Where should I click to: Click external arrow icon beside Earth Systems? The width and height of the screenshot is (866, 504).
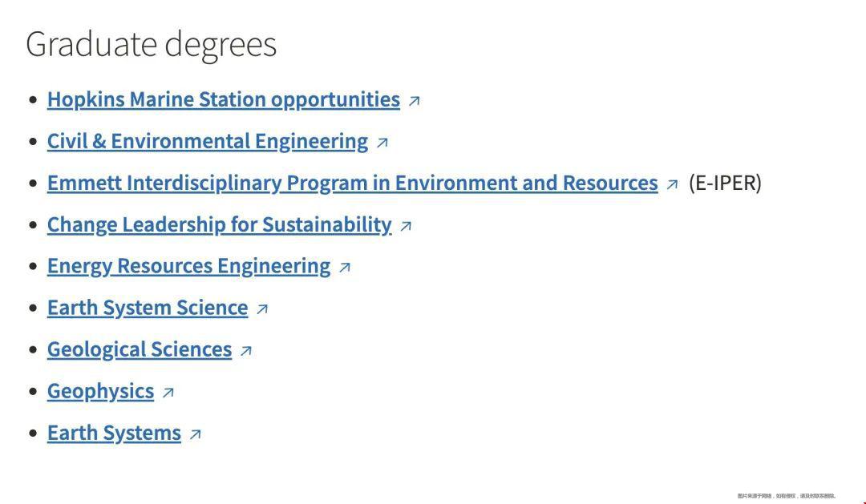[196, 434]
